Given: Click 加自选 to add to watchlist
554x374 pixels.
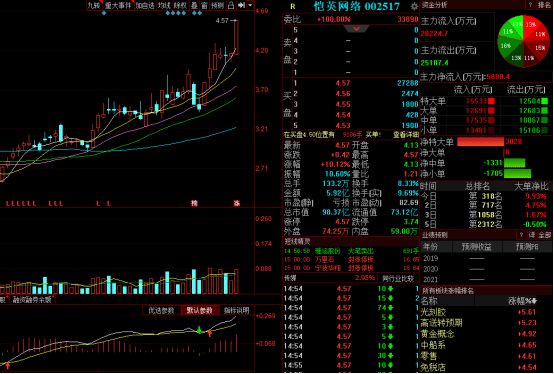Looking at the screenshot, I should click(145, 5).
